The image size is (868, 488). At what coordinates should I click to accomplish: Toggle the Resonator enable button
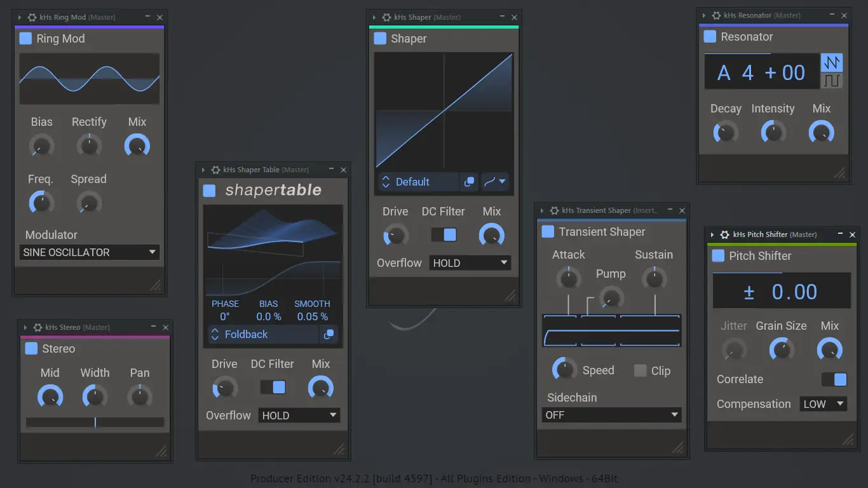pos(710,37)
